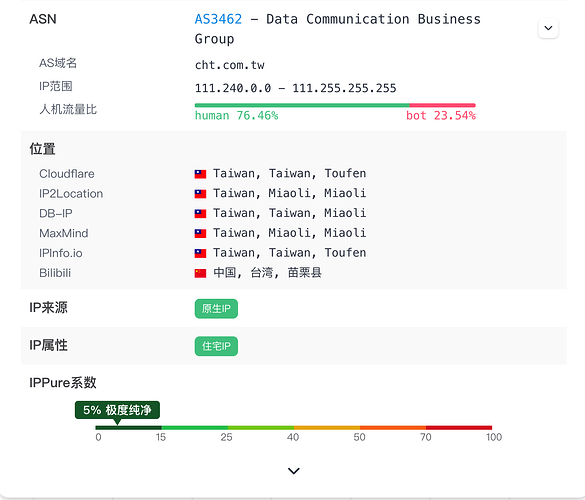Click the IP范围 label

(x=56, y=86)
